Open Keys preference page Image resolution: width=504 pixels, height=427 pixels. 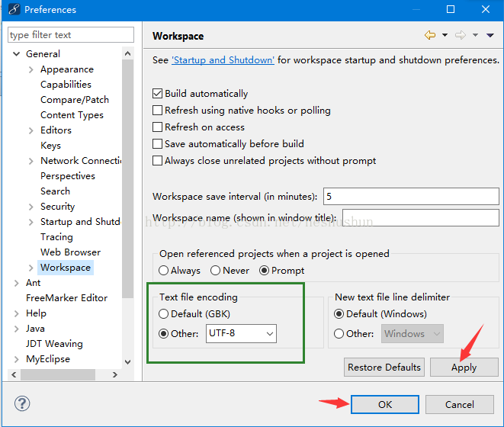pyautogui.click(x=50, y=146)
